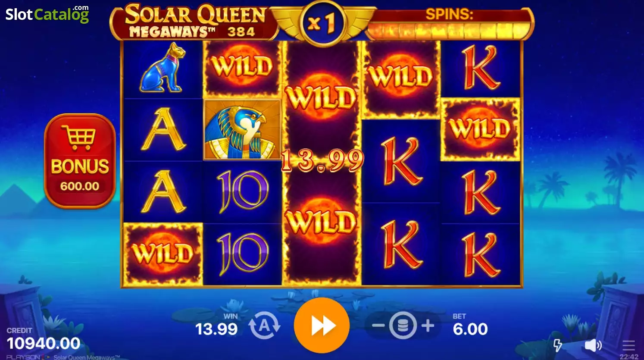
Task: Click the bottom-left Wild sun symbol
Action: click(x=163, y=254)
